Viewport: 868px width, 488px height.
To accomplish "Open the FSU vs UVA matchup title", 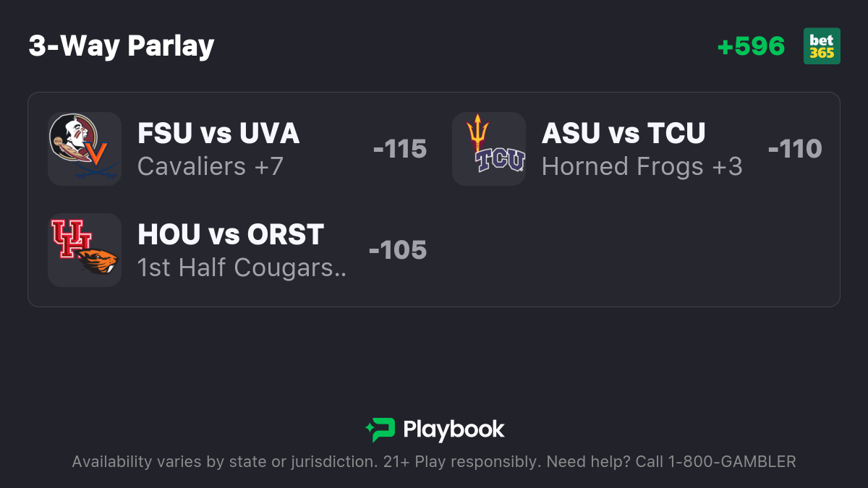I will (218, 133).
